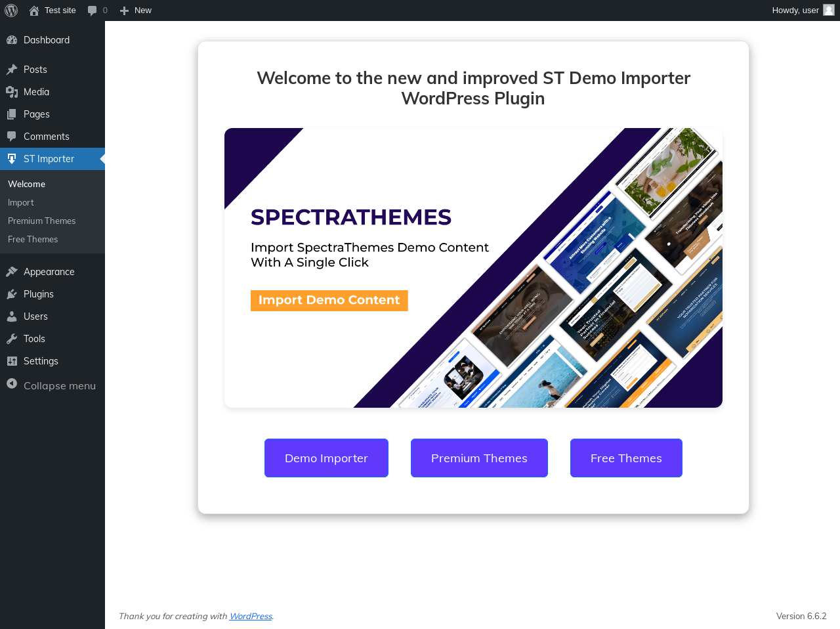Open the Settings menu
This screenshot has width=840, height=629.
(x=52, y=361)
